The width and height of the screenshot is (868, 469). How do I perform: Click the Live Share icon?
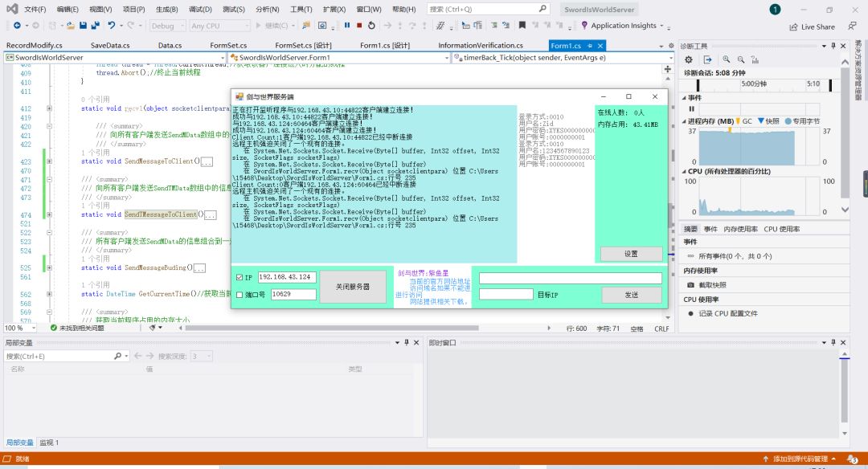pos(793,27)
